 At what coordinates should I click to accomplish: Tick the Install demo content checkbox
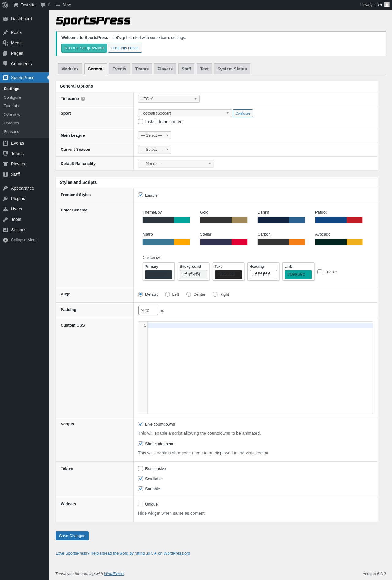(141, 122)
